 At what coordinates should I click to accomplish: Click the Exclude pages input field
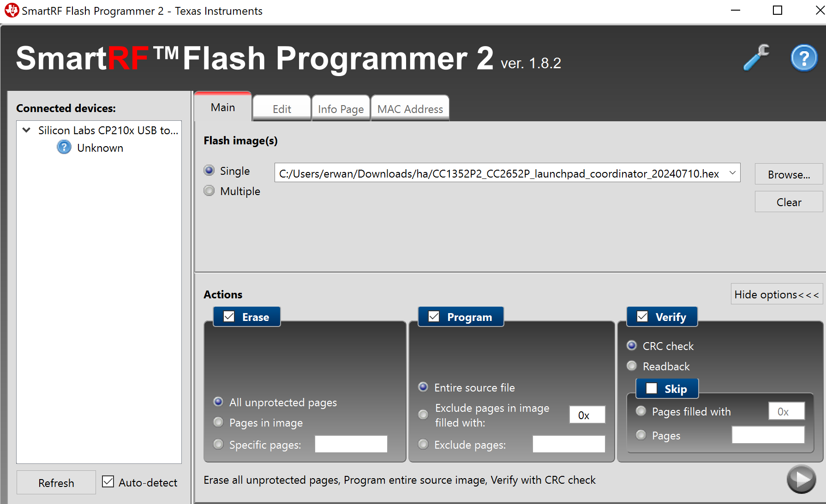coord(569,444)
